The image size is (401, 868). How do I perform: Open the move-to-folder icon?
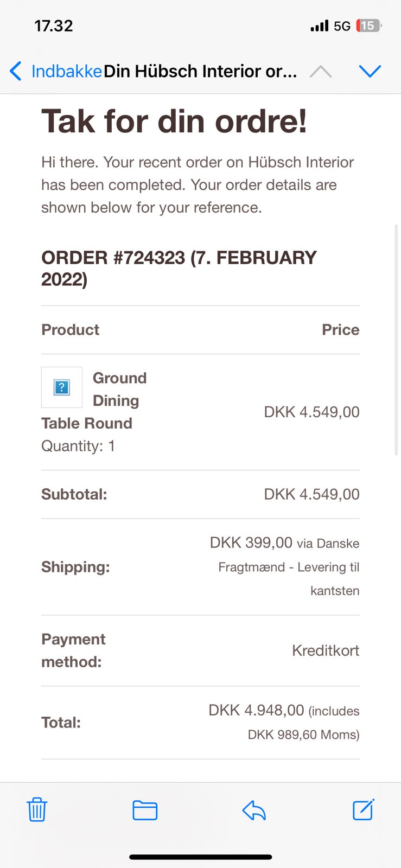145,810
